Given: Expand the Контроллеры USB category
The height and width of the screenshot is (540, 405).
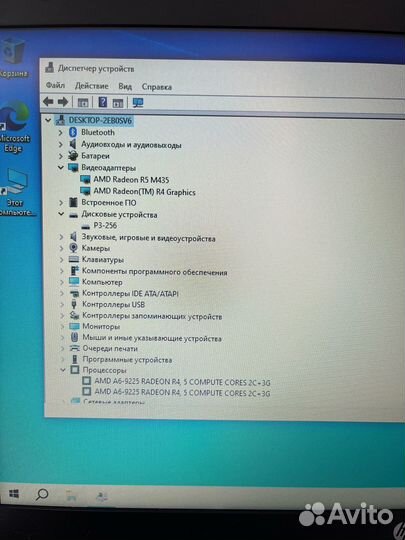Looking at the screenshot, I should tap(62, 304).
